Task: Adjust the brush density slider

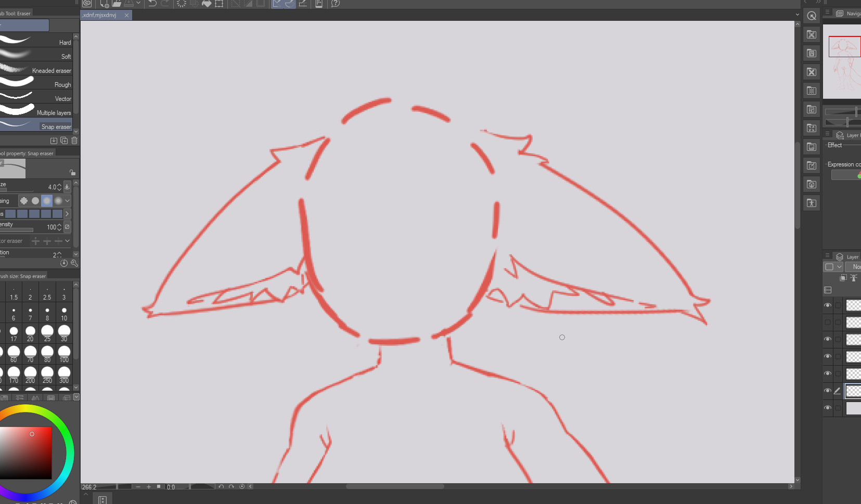Action: point(17,230)
